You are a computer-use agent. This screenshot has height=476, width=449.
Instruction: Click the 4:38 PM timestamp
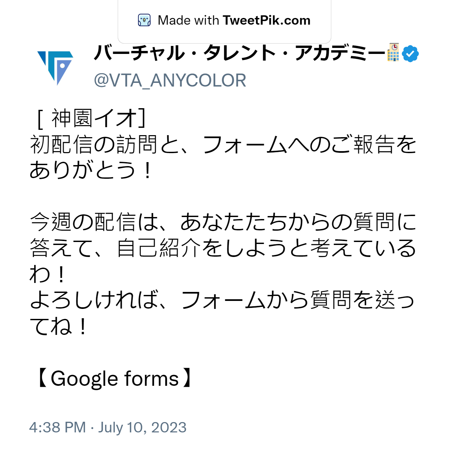click(58, 427)
